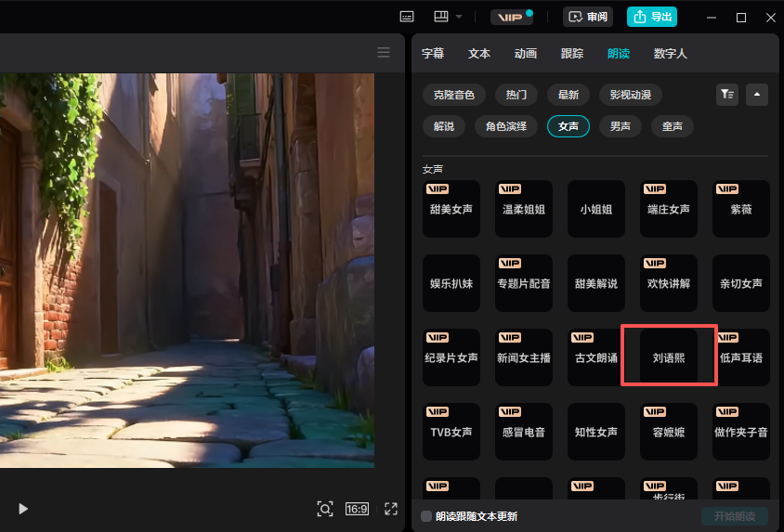Open the preview panel hamburger menu
This screenshot has width=784, height=532.
coord(384,52)
